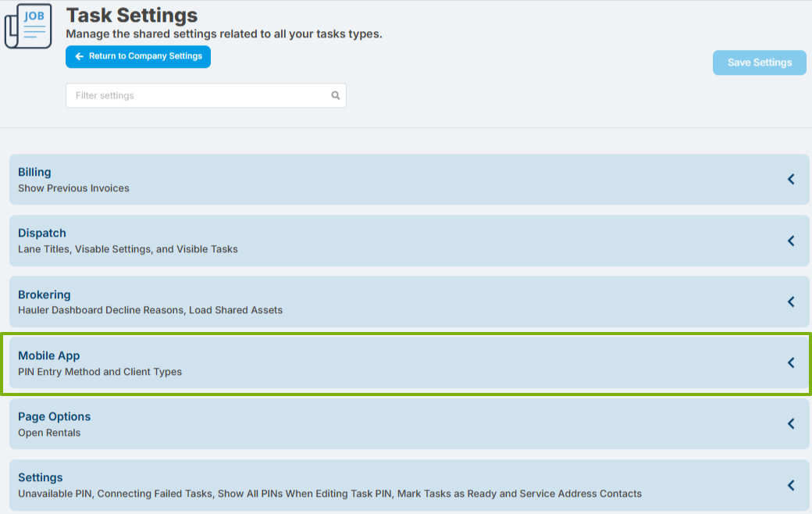
Task: Open the Settings section heading
Action: (x=41, y=478)
